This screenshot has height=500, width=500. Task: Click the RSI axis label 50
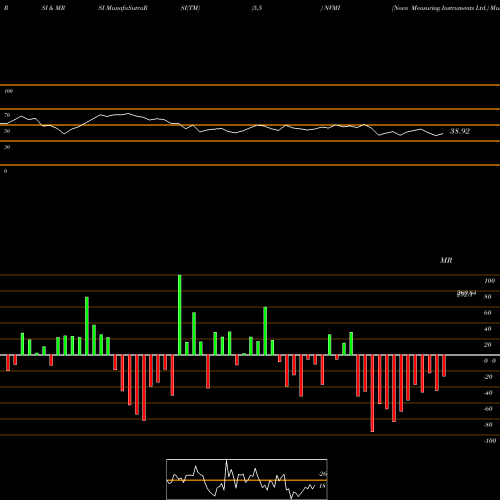click(7, 131)
